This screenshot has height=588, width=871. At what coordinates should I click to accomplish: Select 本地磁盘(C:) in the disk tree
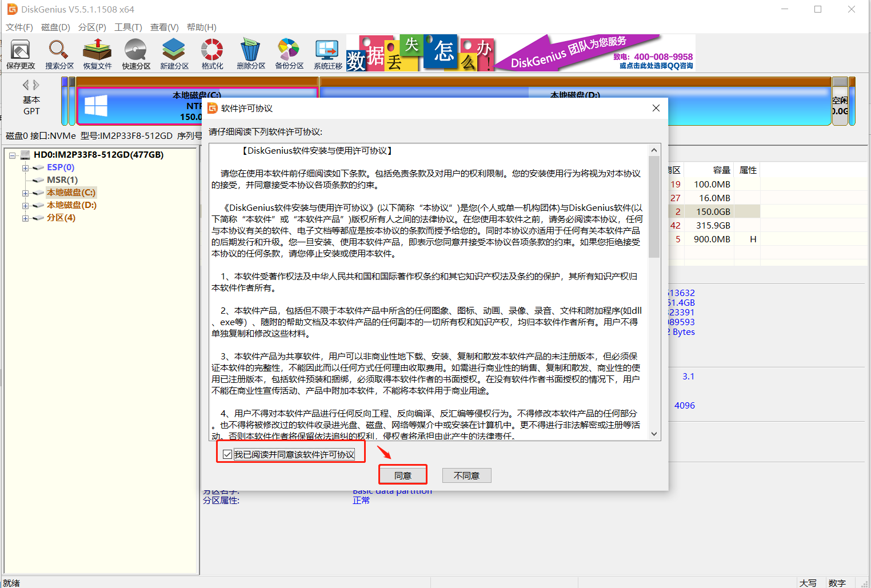pyautogui.click(x=71, y=193)
